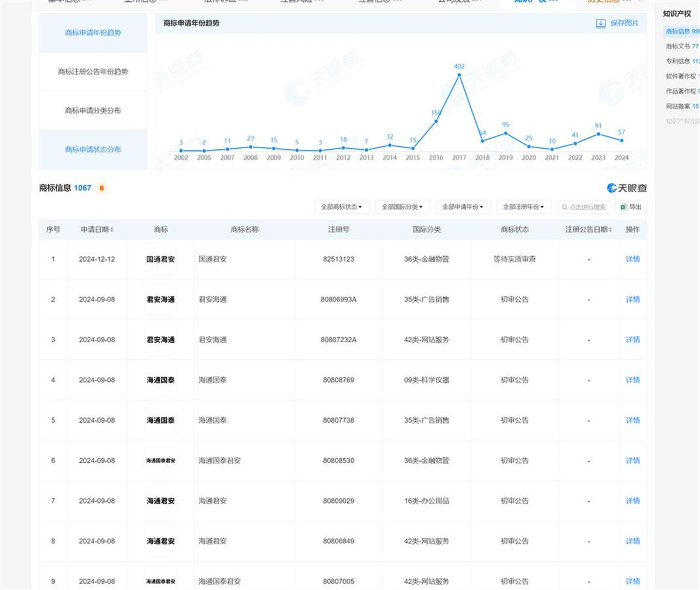Open the 全部申请年份 dropdown
700x590 pixels.
pyautogui.click(x=463, y=207)
